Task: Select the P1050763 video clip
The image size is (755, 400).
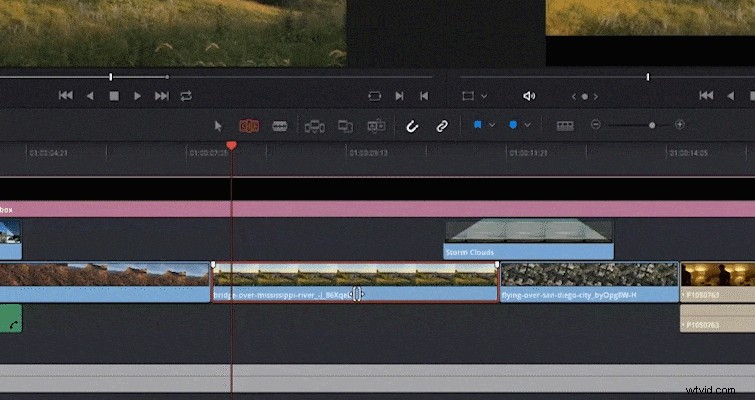Action: pyautogui.click(x=717, y=282)
